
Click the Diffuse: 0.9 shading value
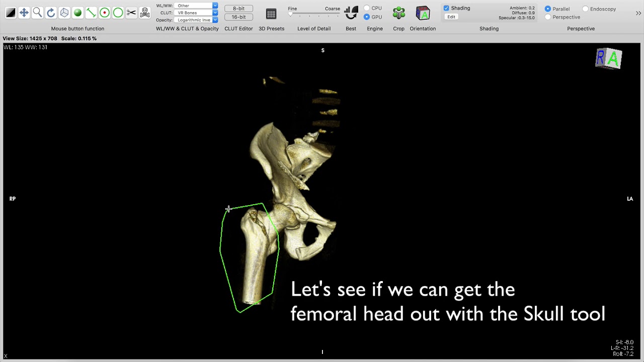[x=523, y=13]
